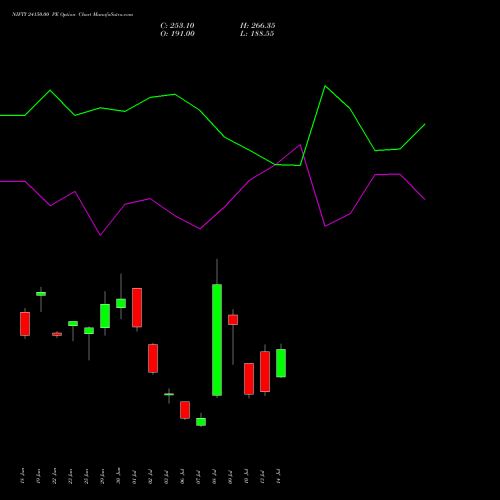500x500 pixels.
Task: Click the open value O: 191.00
Action: point(177,34)
